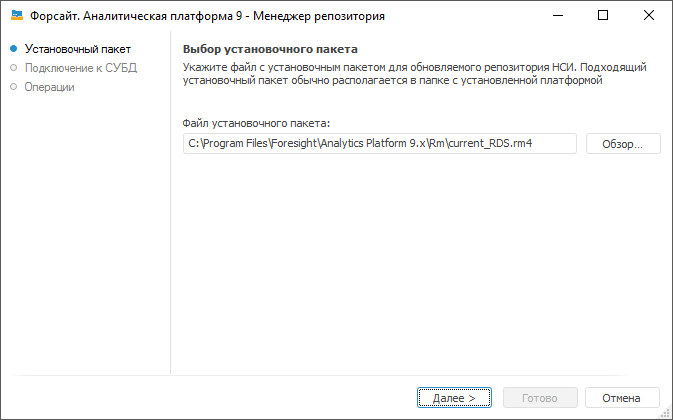Image resolution: width=673 pixels, height=420 pixels.
Task: Click the blue bullet beside Установочный пакет
Action: tap(13, 48)
